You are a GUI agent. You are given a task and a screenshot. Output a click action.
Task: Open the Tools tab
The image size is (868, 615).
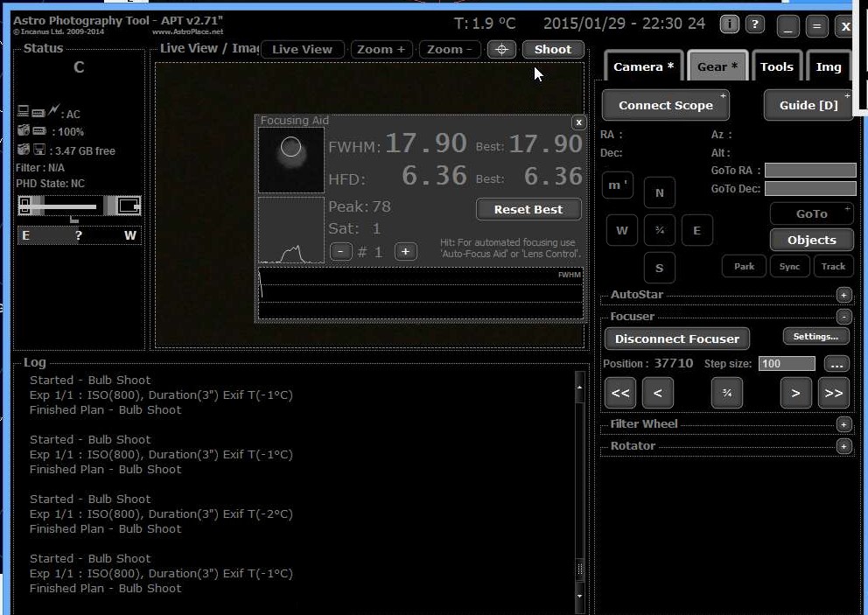[x=777, y=67]
